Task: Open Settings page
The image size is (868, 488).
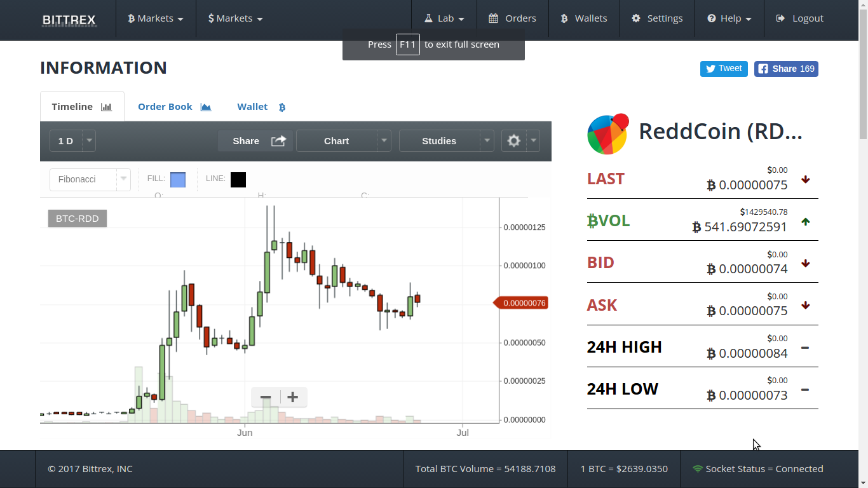Action: (657, 18)
